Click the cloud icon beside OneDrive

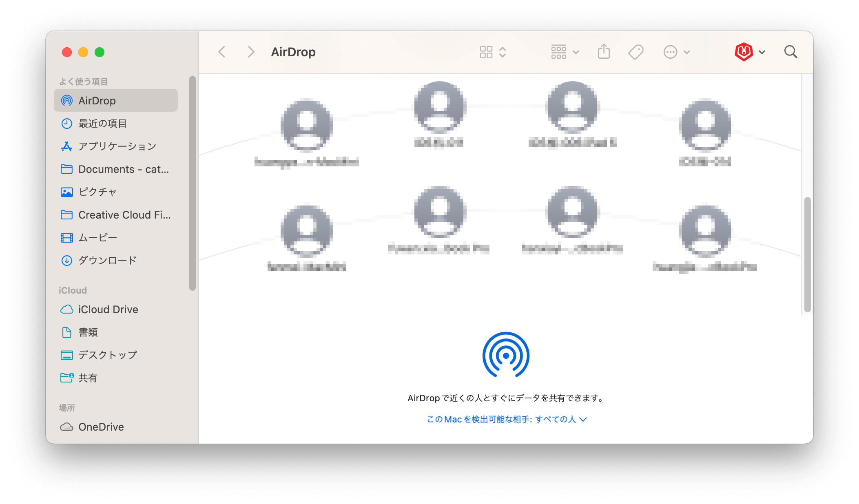pos(67,427)
